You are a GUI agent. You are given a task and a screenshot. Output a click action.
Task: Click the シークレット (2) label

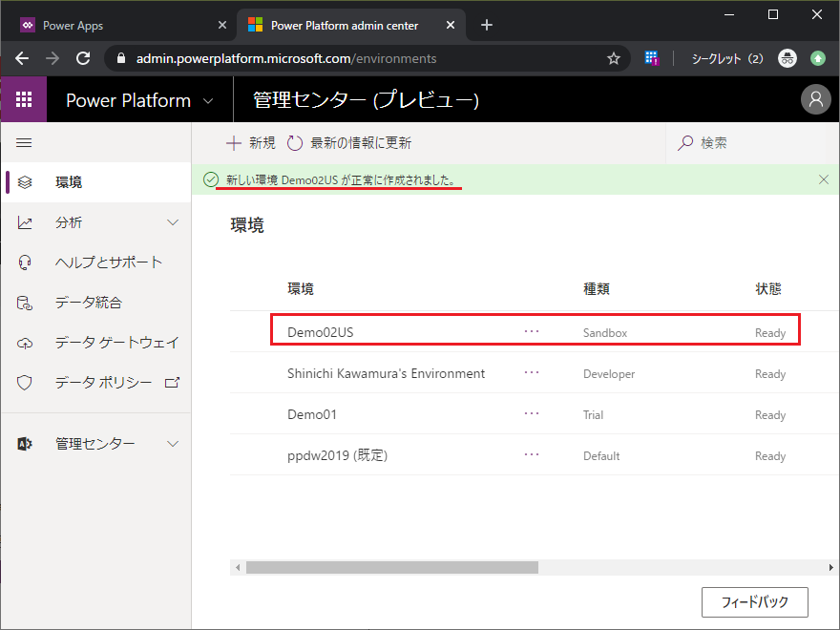tap(727, 58)
